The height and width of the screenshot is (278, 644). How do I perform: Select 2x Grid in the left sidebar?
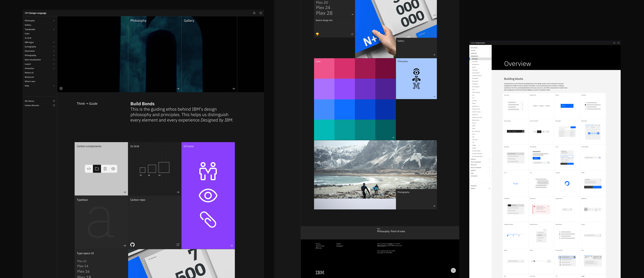click(28, 38)
